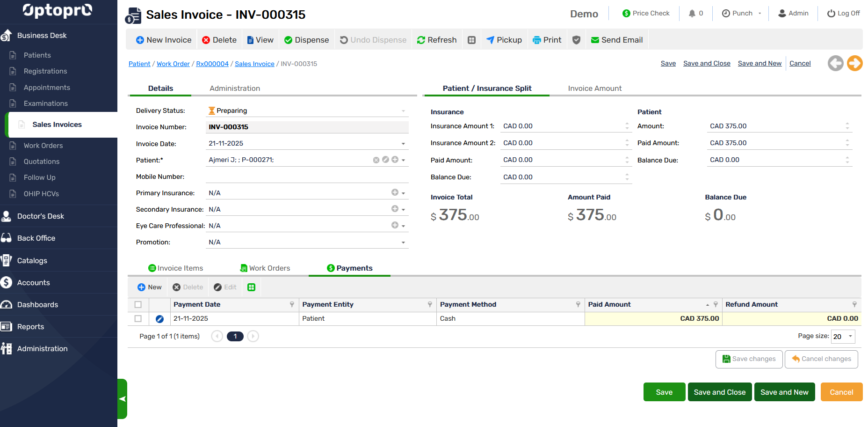The width and height of the screenshot is (868, 427).
Task: Go to previous record with grey arrow
Action: (835, 63)
